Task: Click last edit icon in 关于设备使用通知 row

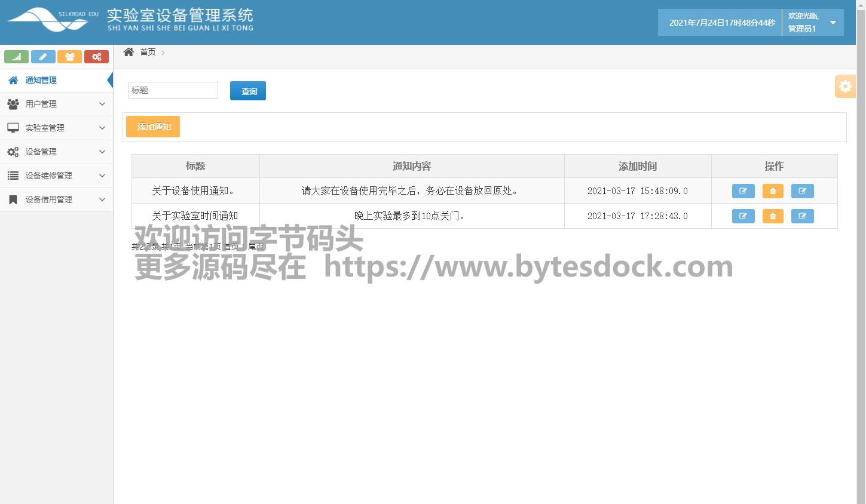Action: 802,191
